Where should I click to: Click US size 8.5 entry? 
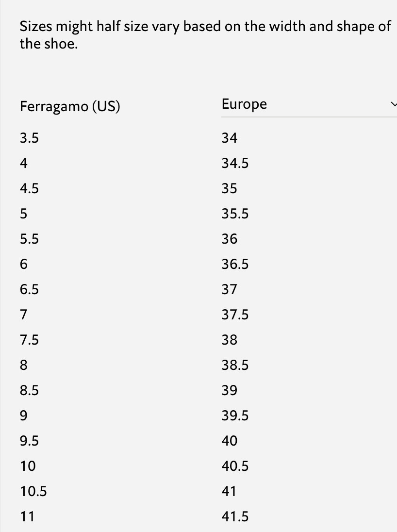pyautogui.click(x=29, y=391)
